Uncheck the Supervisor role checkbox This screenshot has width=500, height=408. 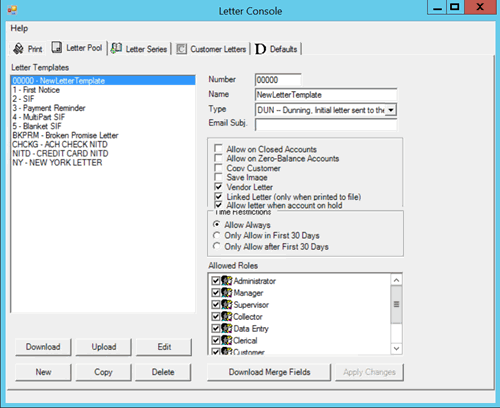click(x=216, y=305)
